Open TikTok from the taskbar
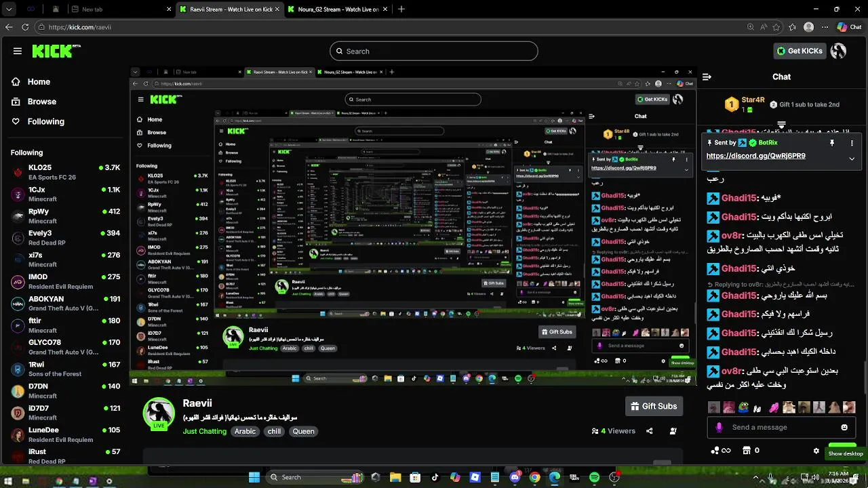The height and width of the screenshot is (488, 868). [x=435, y=477]
